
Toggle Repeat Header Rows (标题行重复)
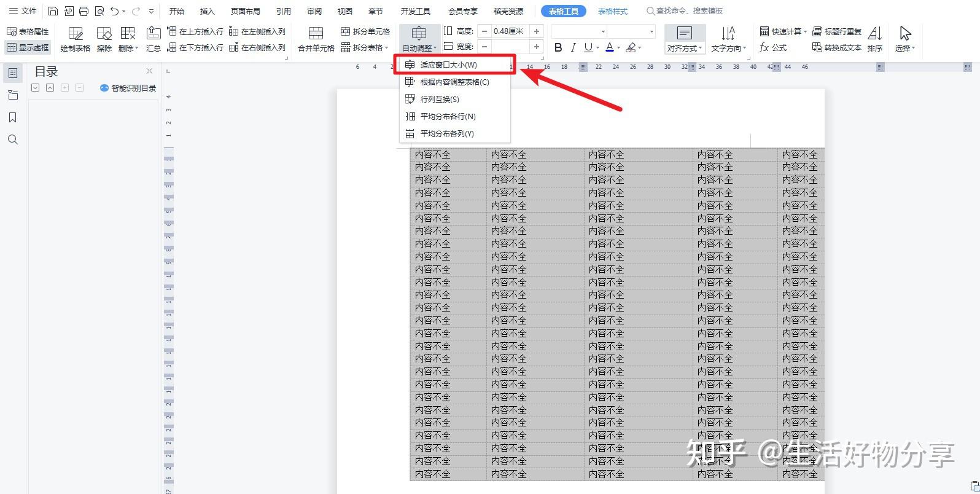tap(837, 31)
